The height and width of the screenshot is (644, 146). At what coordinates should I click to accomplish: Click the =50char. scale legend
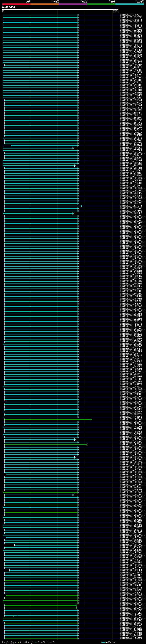(x=109, y=642)
